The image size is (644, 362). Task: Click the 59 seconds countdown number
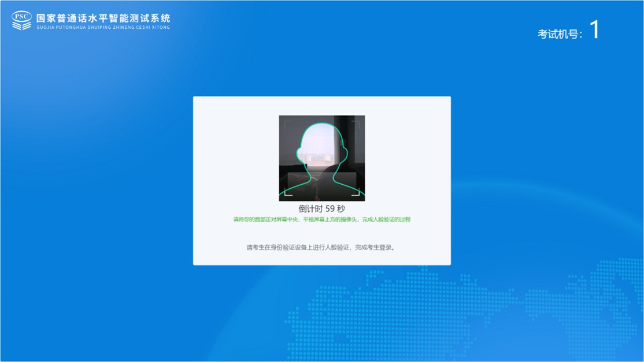(x=330, y=209)
